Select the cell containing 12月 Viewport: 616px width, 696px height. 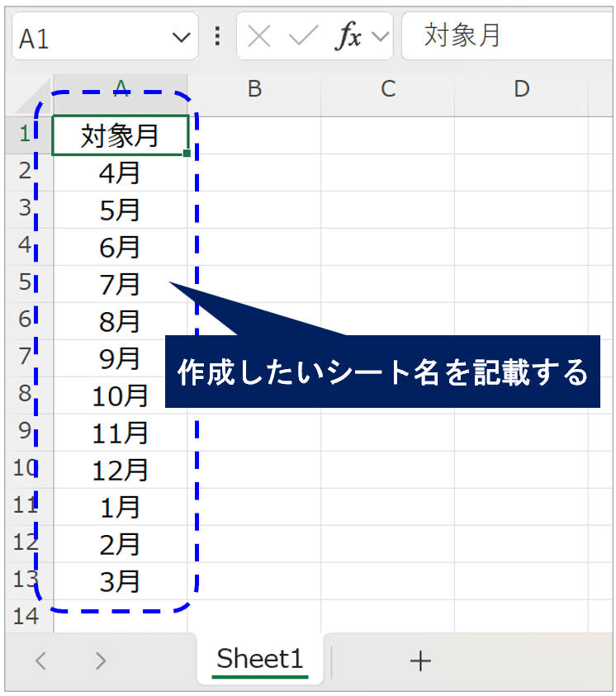point(121,470)
